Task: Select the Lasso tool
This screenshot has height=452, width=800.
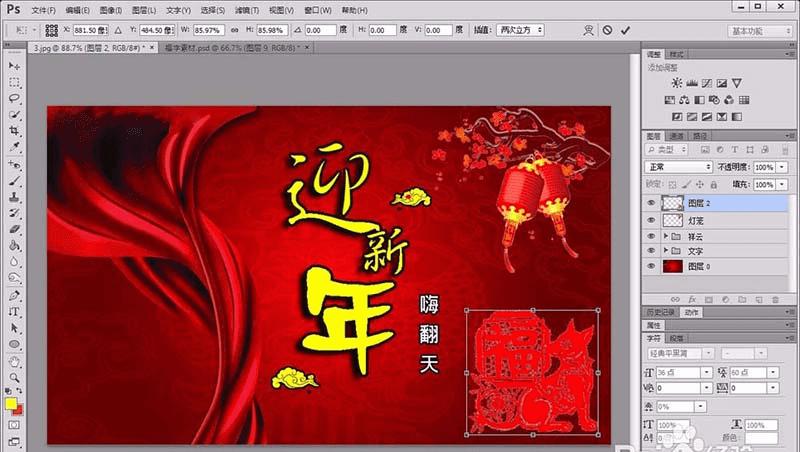Action: [x=14, y=98]
